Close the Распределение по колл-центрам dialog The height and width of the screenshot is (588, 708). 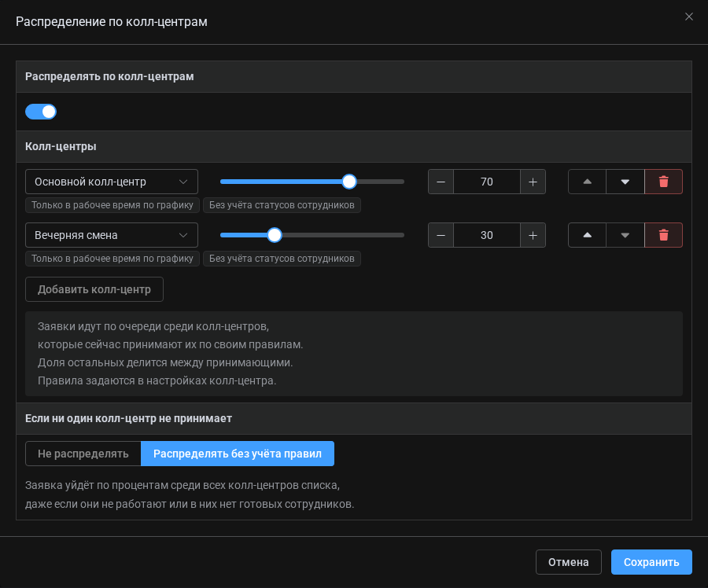[x=688, y=17]
